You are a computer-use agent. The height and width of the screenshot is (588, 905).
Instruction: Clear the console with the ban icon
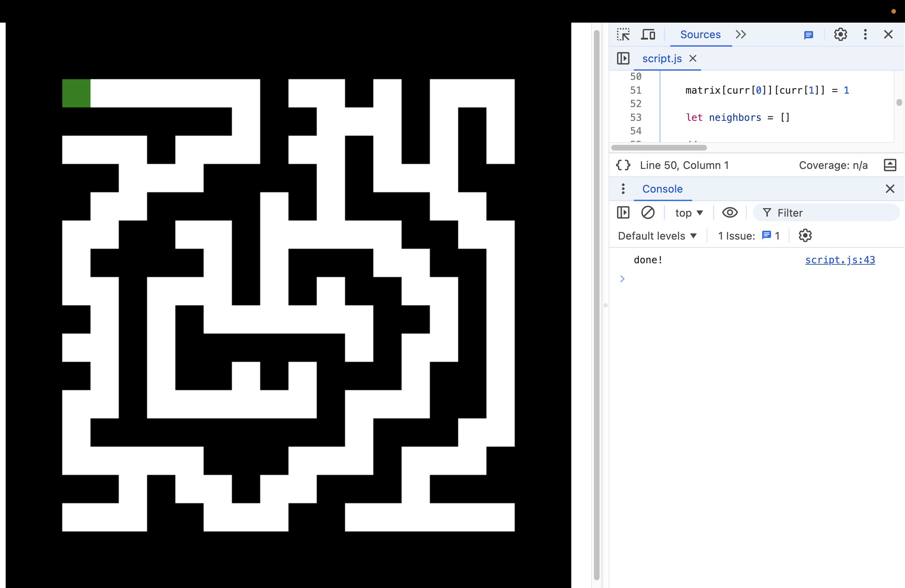[x=648, y=212]
